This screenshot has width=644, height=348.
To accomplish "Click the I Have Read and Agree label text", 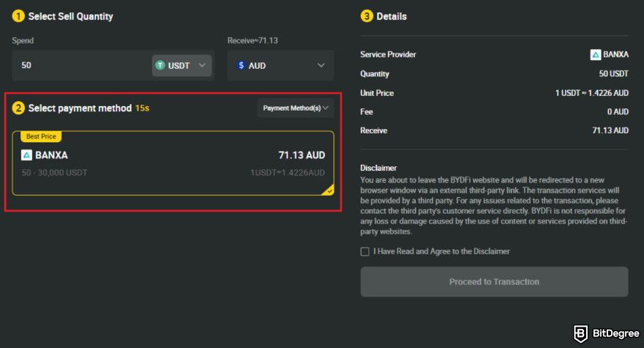I will 441,251.
